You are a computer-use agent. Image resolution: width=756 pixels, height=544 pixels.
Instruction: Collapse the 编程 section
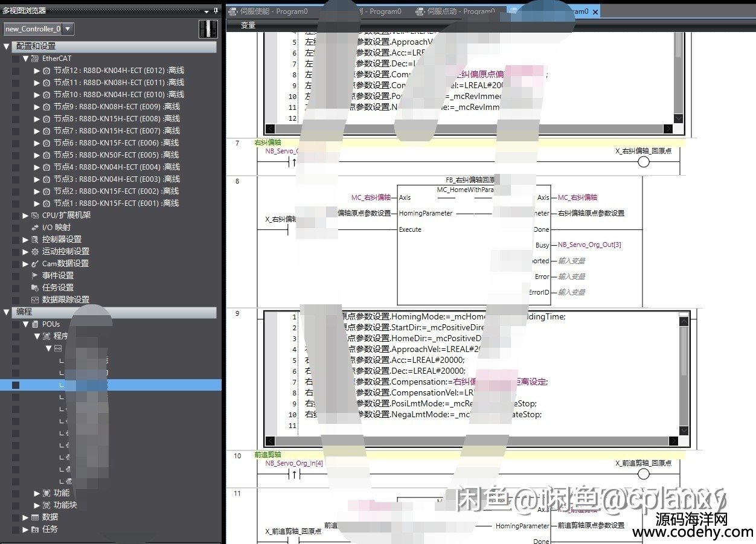7,312
